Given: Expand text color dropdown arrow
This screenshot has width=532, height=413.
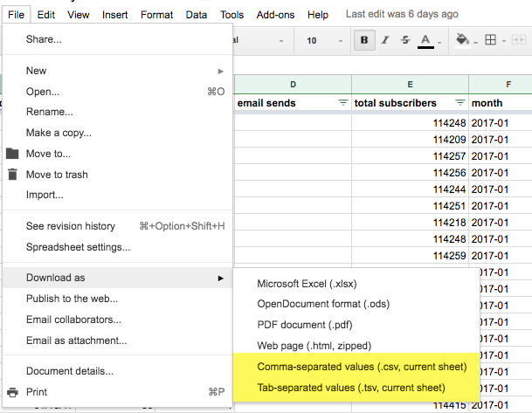Looking at the screenshot, I should click(x=439, y=43).
